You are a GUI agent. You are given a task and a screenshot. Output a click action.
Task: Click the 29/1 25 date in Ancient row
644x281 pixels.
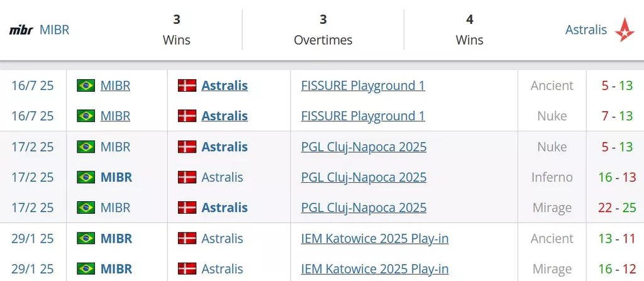click(x=33, y=238)
